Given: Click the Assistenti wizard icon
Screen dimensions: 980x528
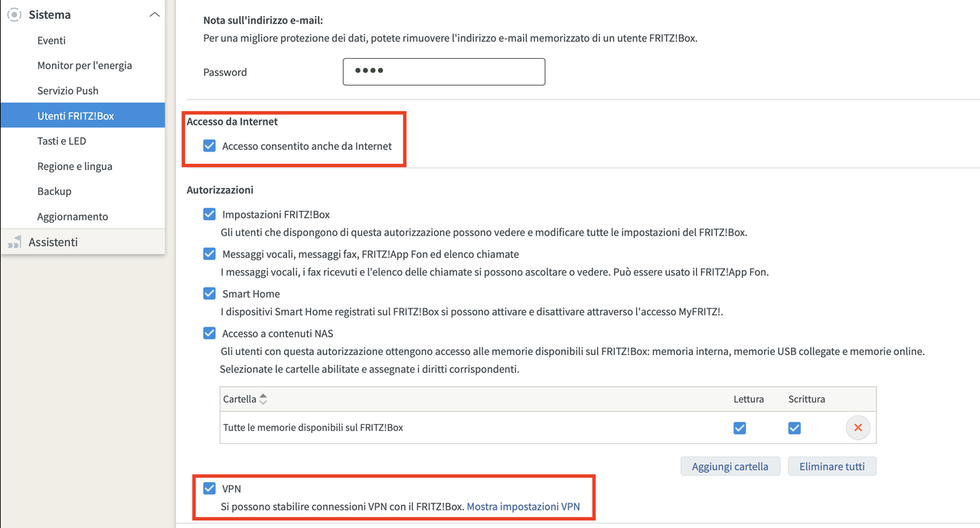Looking at the screenshot, I should pos(14,243).
